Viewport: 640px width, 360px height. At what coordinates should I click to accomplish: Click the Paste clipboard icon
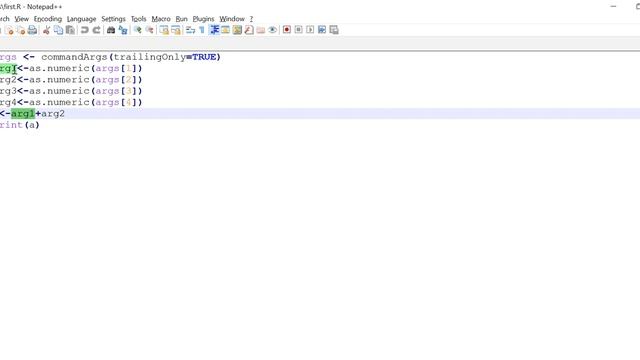70,30
